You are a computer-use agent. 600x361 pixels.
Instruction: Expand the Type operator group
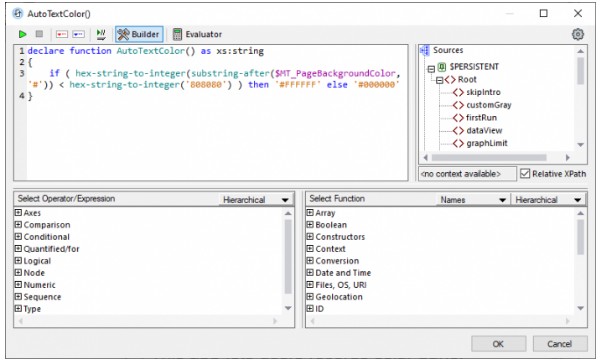18,308
